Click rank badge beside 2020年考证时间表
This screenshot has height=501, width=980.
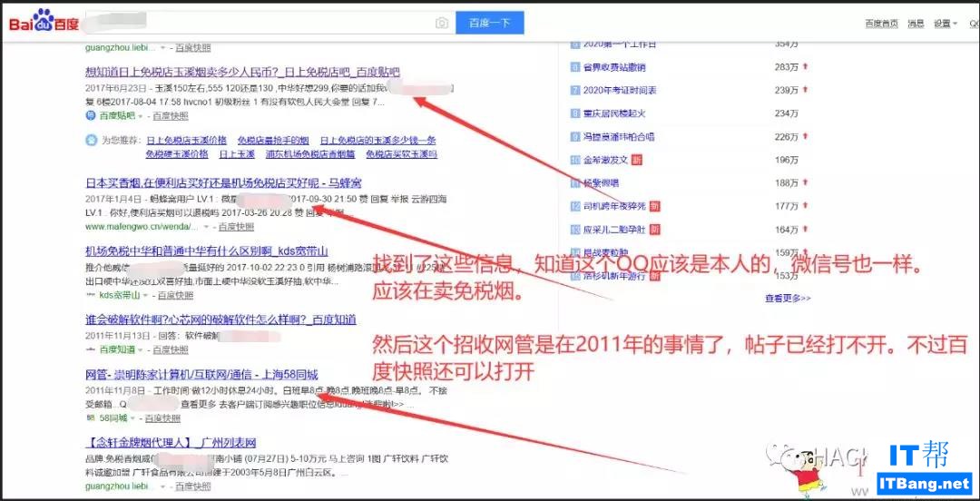(x=575, y=90)
